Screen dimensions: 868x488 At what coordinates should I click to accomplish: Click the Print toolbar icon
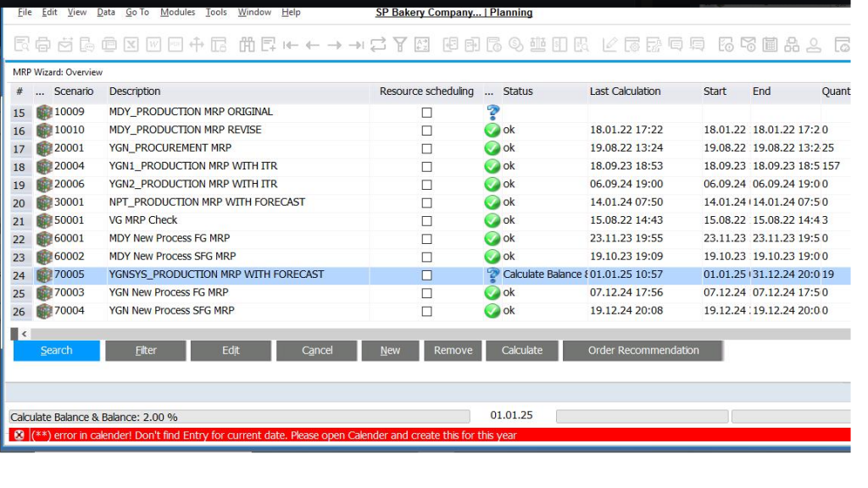coord(43,45)
